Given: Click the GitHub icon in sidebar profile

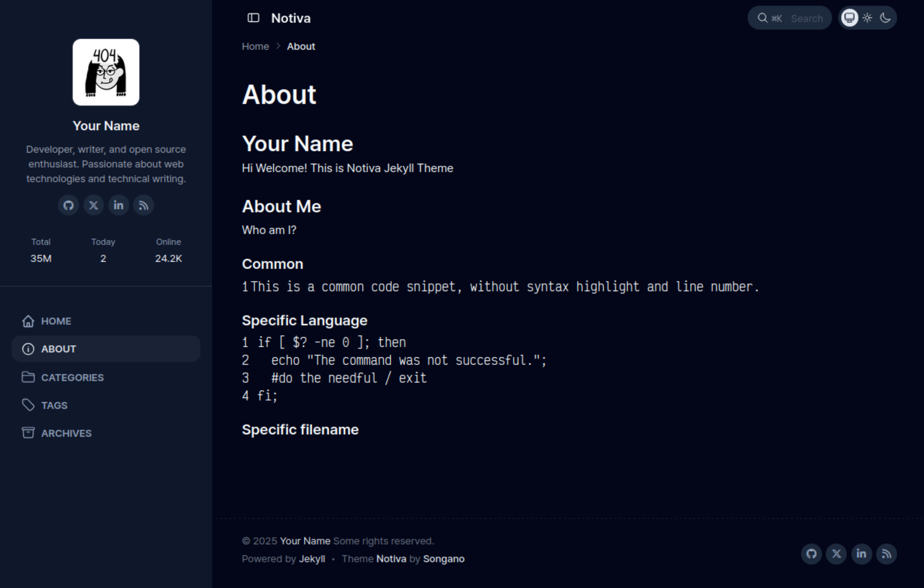Looking at the screenshot, I should tap(68, 205).
